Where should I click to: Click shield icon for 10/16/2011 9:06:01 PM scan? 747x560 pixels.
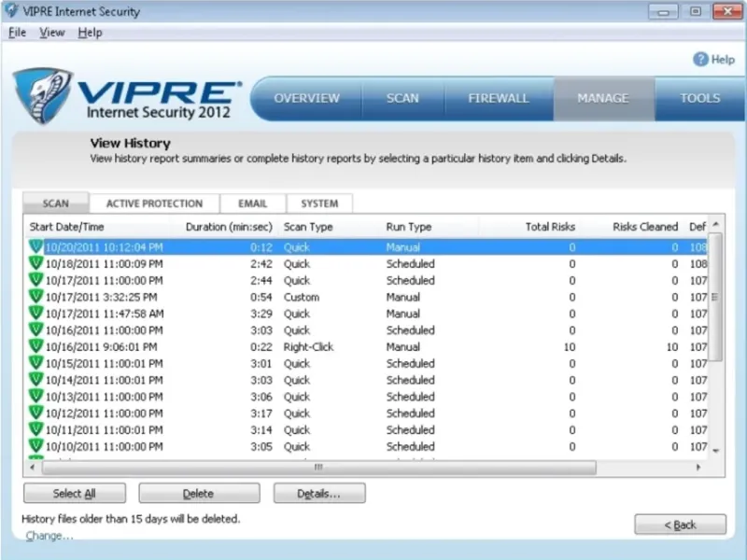pyautogui.click(x=36, y=346)
